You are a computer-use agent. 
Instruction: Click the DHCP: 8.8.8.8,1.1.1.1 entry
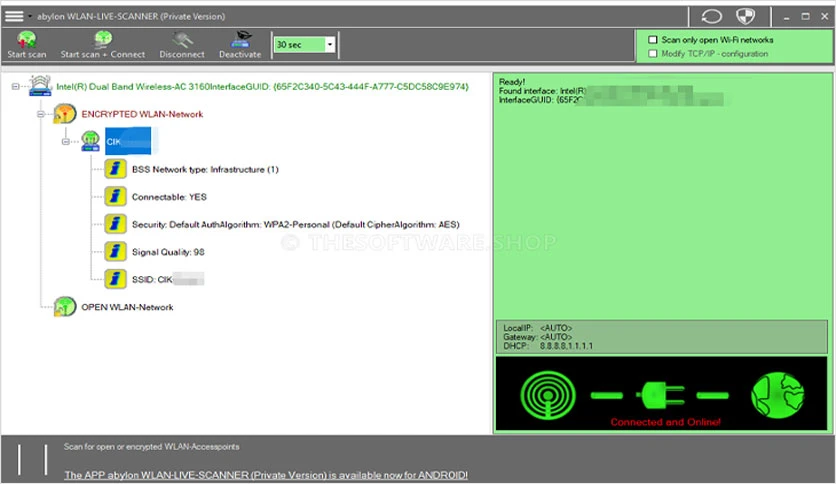click(x=548, y=346)
